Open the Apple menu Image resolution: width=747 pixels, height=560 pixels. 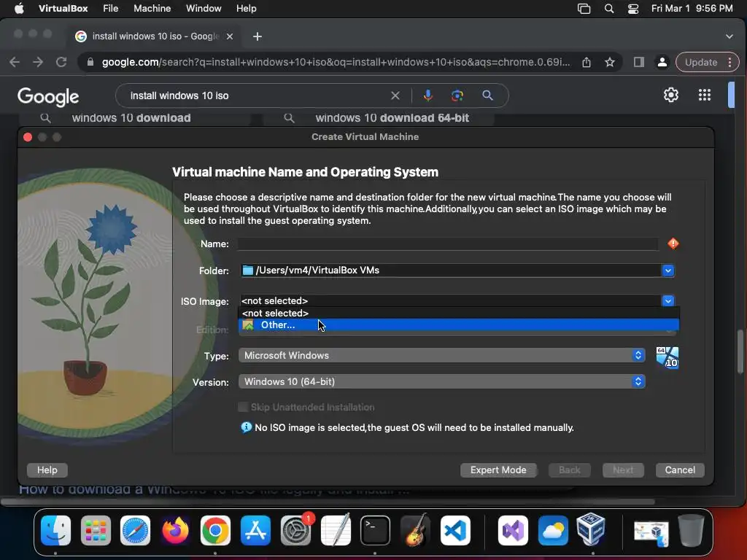click(19, 9)
